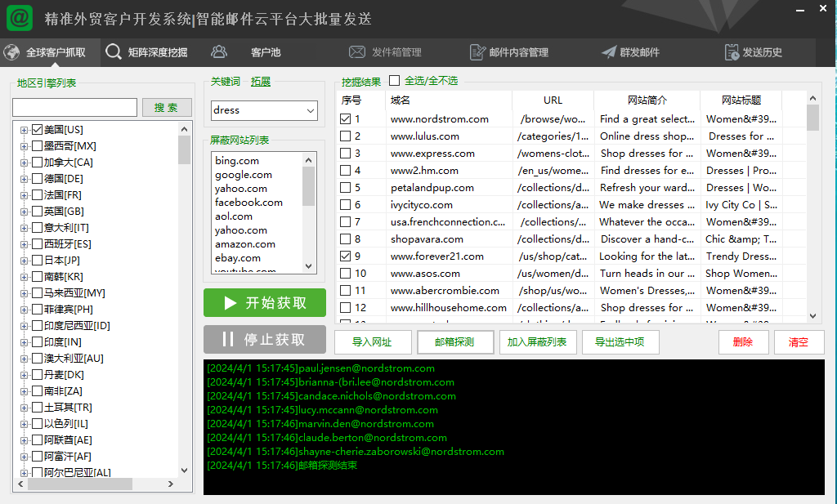Screen dimensions: 837x504
Task: Select amazon.com in blocked sites list
Action: point(245,243)
